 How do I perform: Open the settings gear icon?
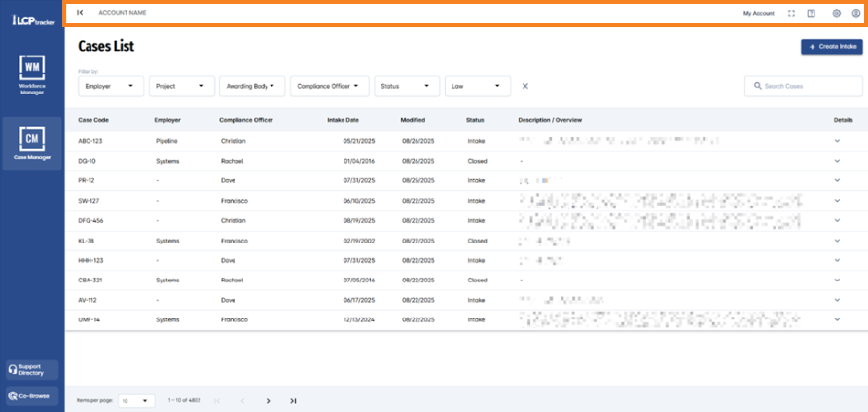pyautogui.click(x=837, y=14)
